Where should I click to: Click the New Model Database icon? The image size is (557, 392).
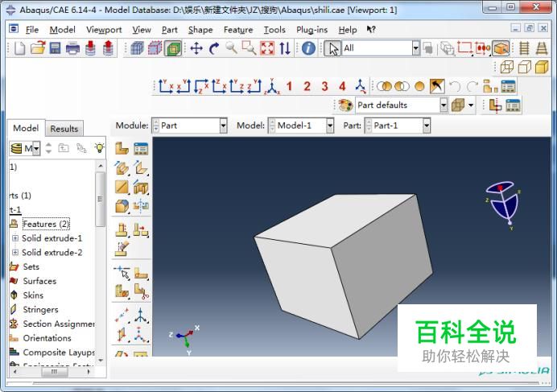[19, 48]
